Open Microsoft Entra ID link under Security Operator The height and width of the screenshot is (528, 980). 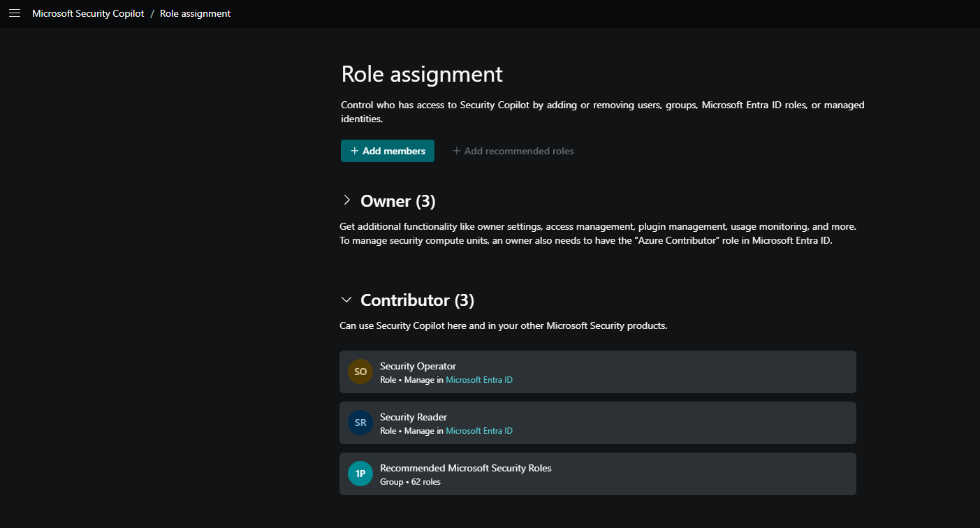(479, 380)
